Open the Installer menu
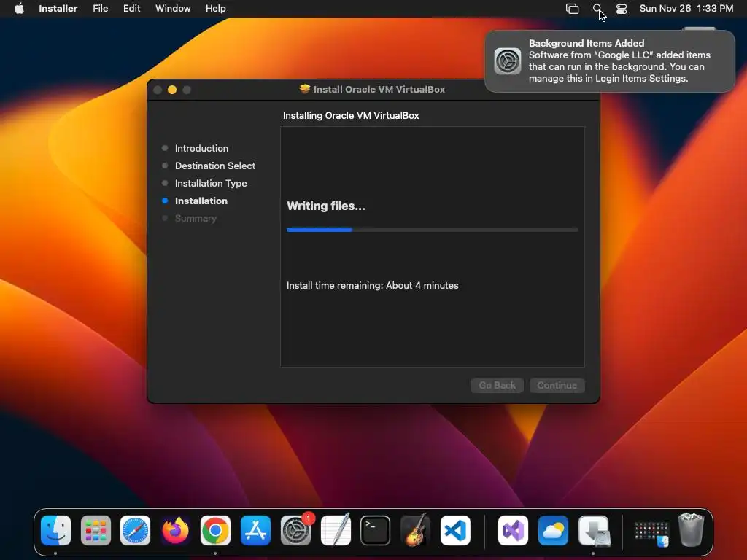Viewport: 747px width, 560px height. [x=58, y=9]
